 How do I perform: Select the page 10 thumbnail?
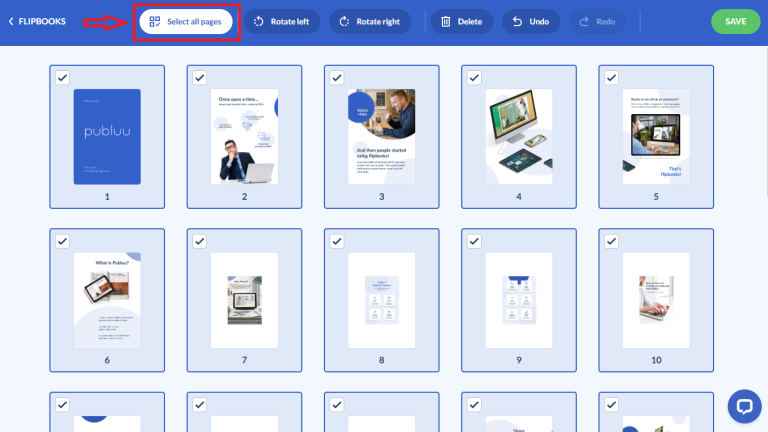pyautogui.click(x=656, y=300)
